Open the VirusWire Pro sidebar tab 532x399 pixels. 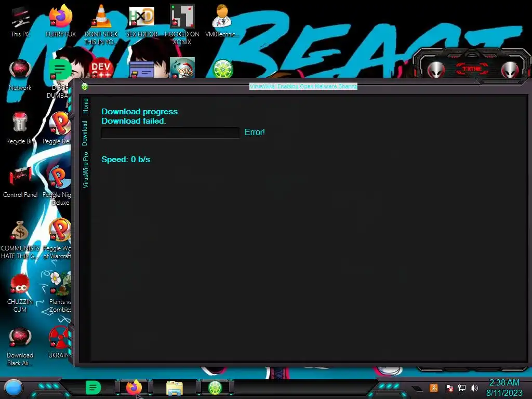pyautogui.click(x=86, y=170)
